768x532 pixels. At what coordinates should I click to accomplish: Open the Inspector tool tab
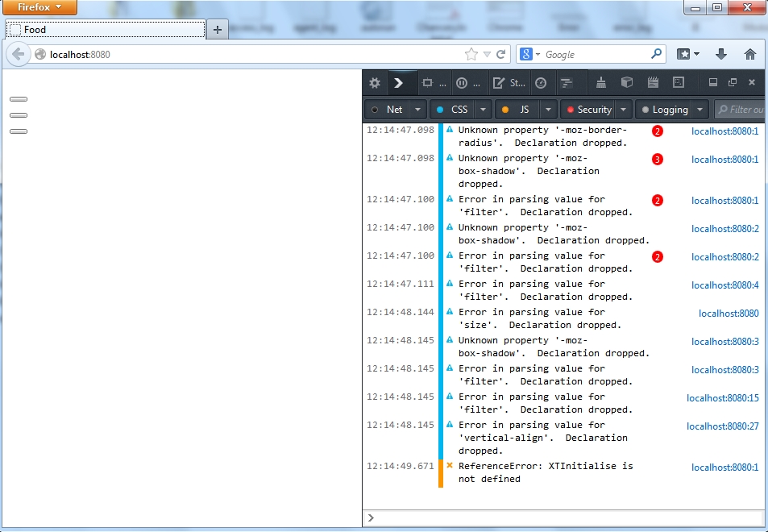coord(434,83)
